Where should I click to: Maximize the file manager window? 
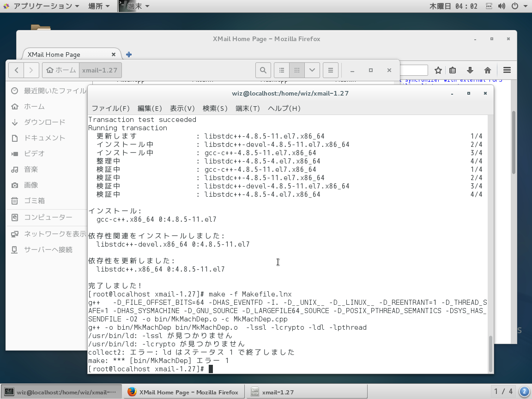pos(370,70)
